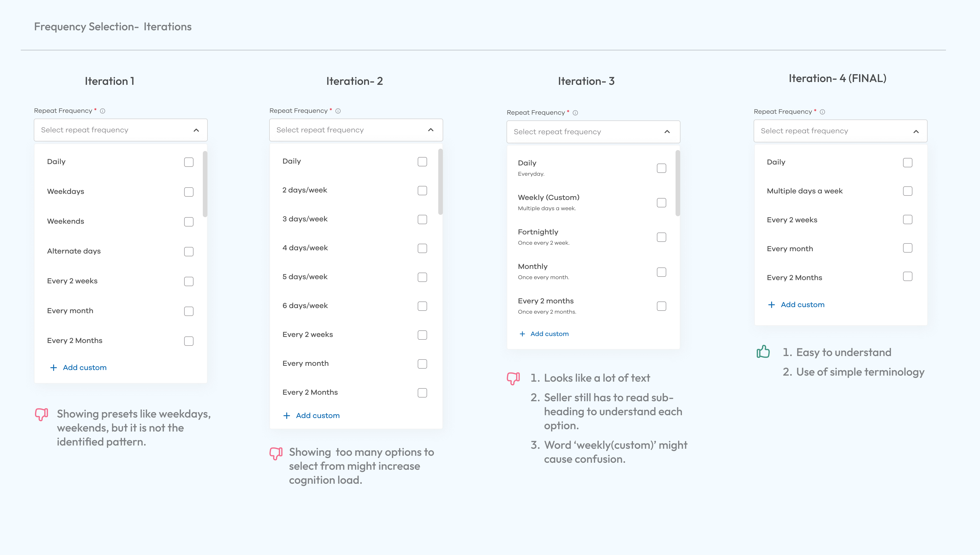Screen dimensions: 980x555
Task: Click Add custom link in Iteration 1
Action: (x=85, y=368)
